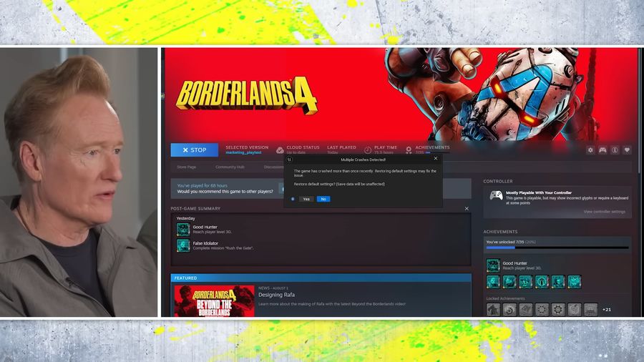Viewport: 644px width, 362px height.
Task: Click the False Idolator achievement icon
Action: tap(183, 245)
